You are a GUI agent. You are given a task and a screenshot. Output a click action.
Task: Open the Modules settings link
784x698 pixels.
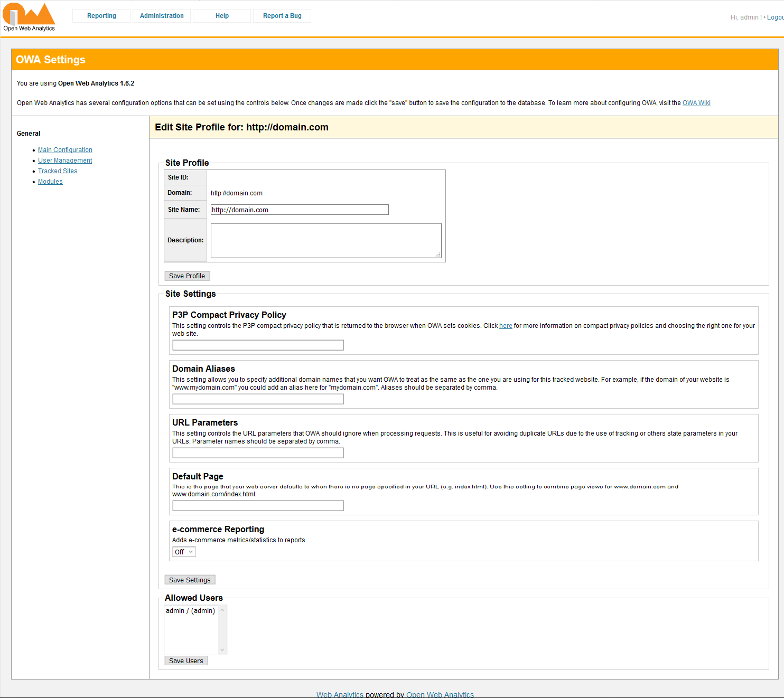pyautogui.click(x=50, y=182)
